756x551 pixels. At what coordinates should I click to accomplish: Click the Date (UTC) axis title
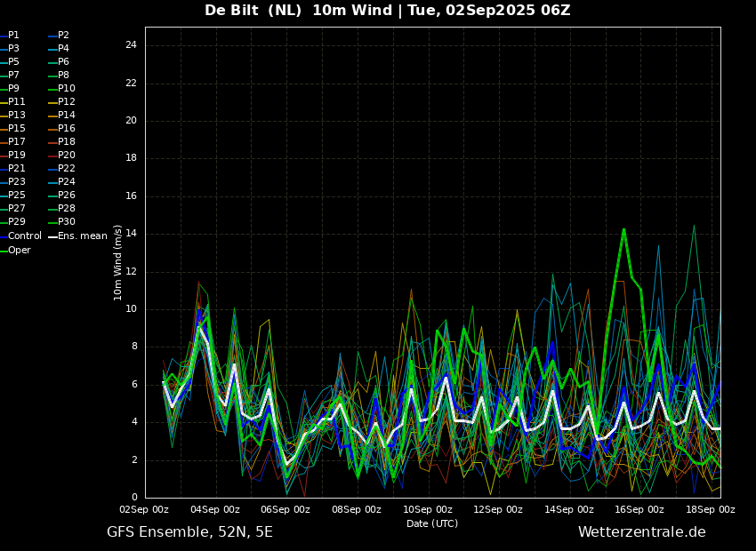pyautogui.click(x=431, y=523)
